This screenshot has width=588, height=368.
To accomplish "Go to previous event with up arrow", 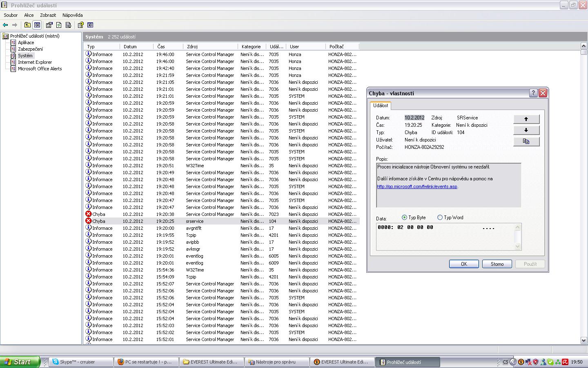I will click(x=526, y=119).
